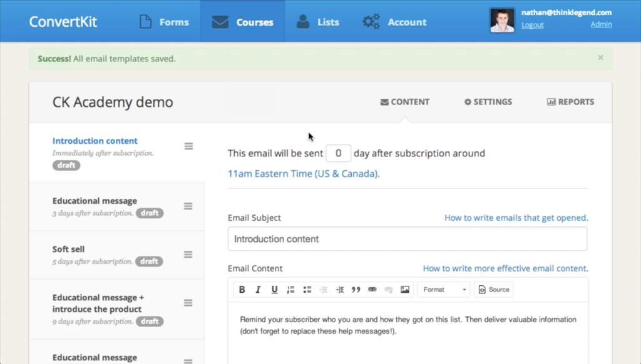Screen dimensions: 641x364
Task: Open the Settings tab
Action: pos(488,102)
